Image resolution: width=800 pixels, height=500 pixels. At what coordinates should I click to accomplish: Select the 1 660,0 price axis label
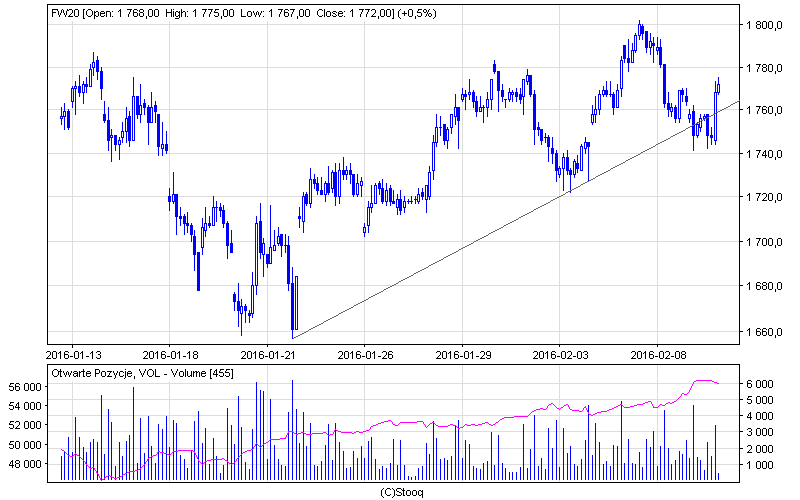[x=764, y=332]
